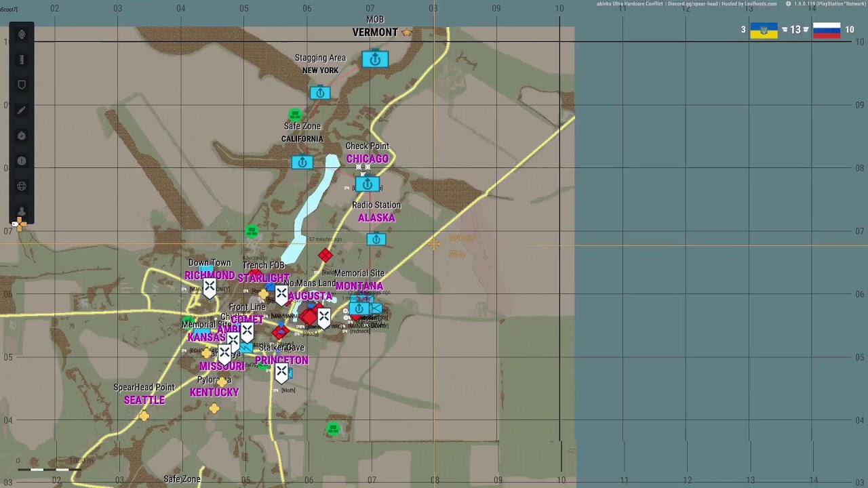Select white flag marker beside AUGUSTA label

click(x=281, y=296)
